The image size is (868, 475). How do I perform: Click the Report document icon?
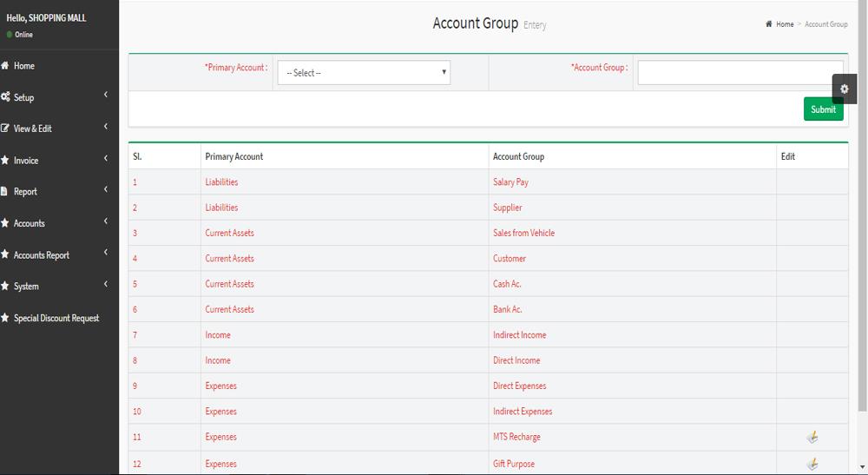coord(4,192)
